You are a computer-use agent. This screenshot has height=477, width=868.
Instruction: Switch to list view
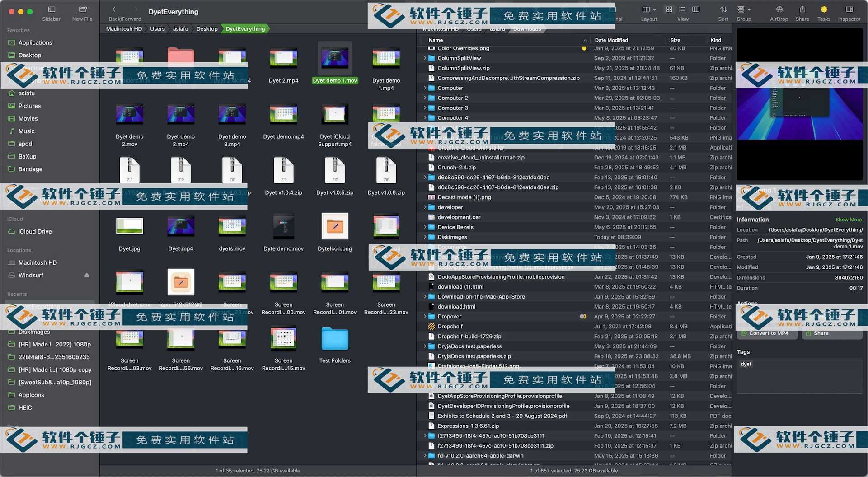tap(682, 9)
